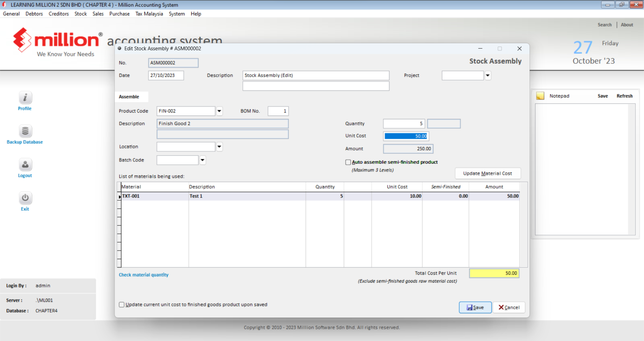Cancel the stock assembly edit
This screenshot has height=341, width=644.
coord(509,307)
